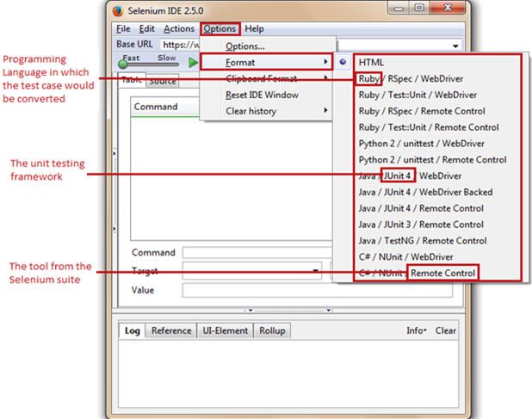Open the Actions menu
This screenshot has width=532, height=419.
click(179, 29)
